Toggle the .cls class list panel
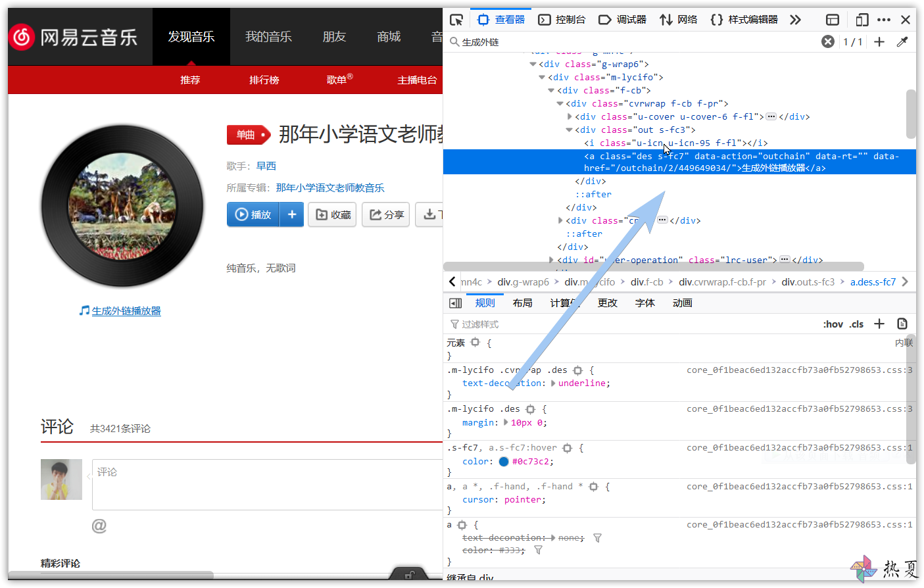 [x=856, y=324]
